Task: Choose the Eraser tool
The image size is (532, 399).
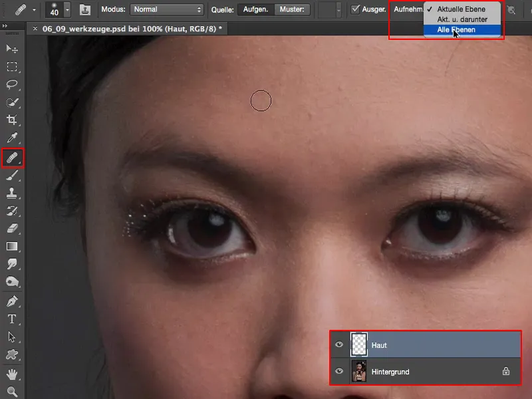Action: (x=12, y=229)
